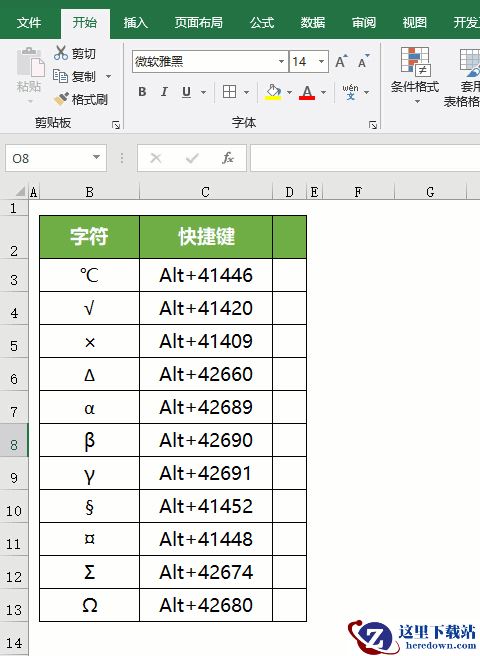Switch to the 公式 ribbon tab
The width and height of the screenshot is (480, 656).
click(262, 22)
